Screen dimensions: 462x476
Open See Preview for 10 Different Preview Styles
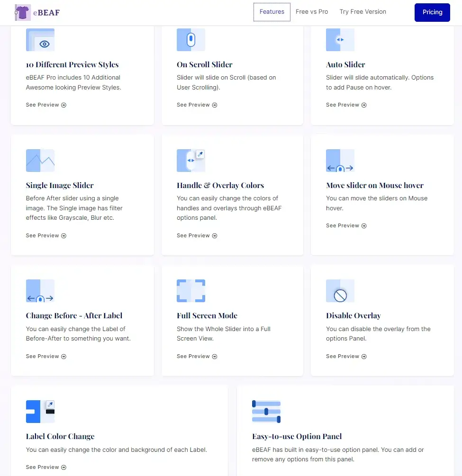46,105
